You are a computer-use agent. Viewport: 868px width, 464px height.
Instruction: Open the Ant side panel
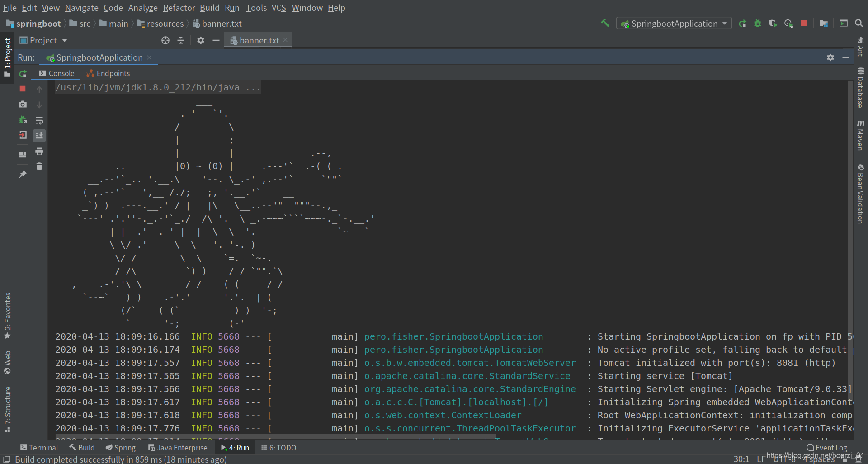[x=860, y=47]
